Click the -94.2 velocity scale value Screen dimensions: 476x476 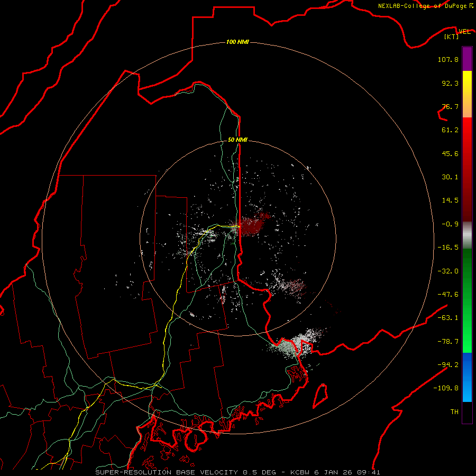448,364
